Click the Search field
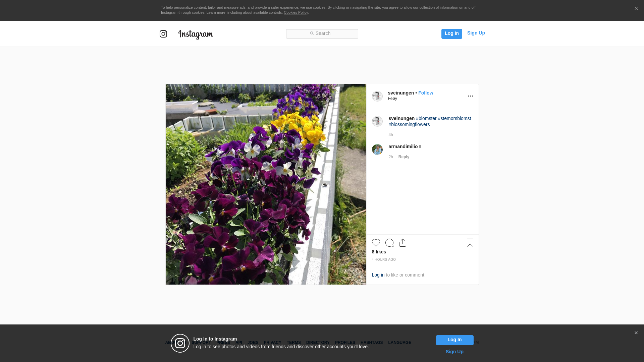This screenshot has height=362, width=644. [322, 34]
